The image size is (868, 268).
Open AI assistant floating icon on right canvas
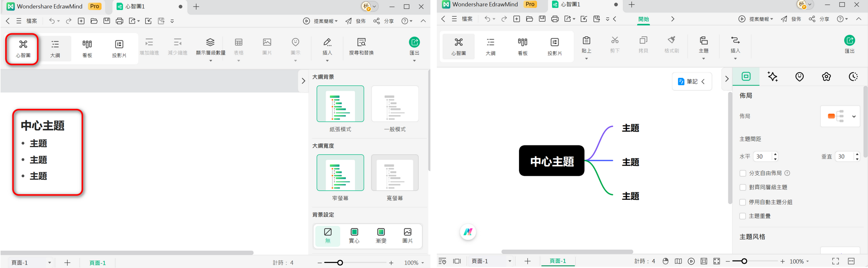468,232
